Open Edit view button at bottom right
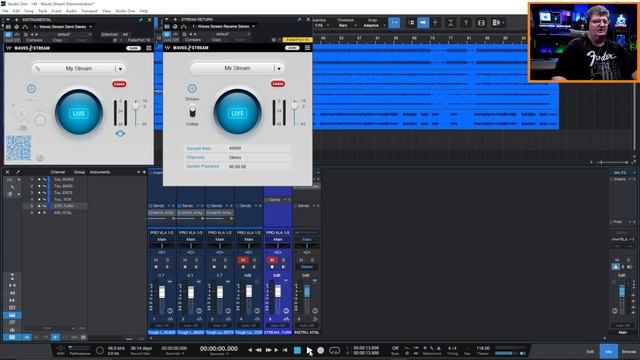 [590, 351]
